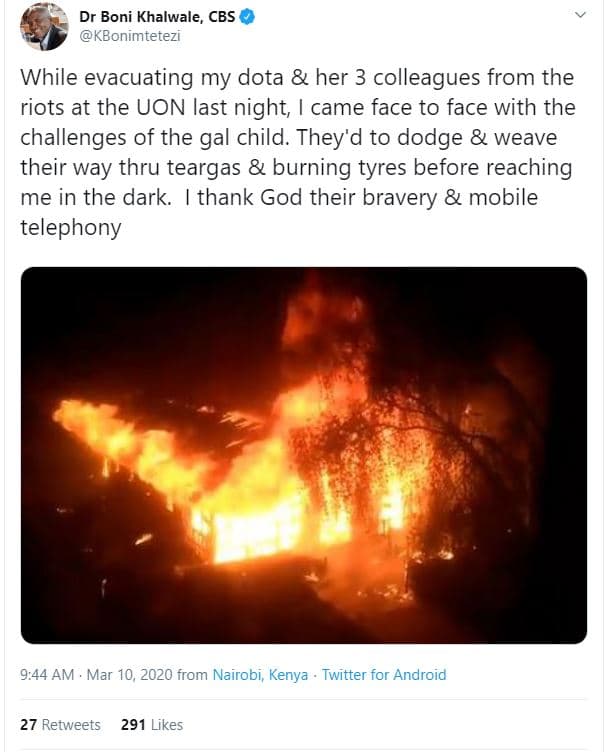The height and width of the screenshot is (752, 611).
Task: Open the tweet options chevron menu
Action: click(581, 16)
